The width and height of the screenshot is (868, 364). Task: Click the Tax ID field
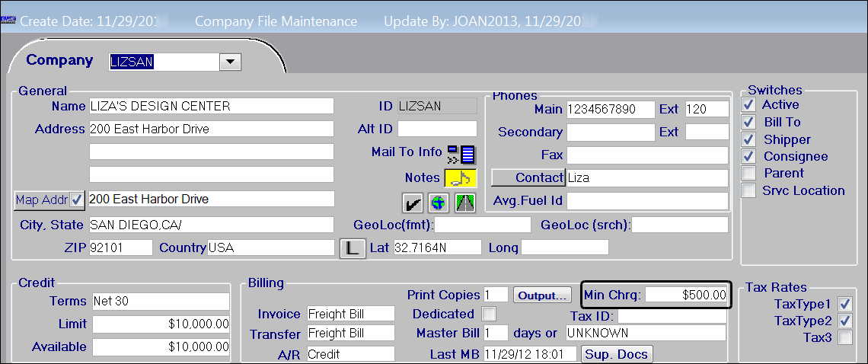coord(672,316)
